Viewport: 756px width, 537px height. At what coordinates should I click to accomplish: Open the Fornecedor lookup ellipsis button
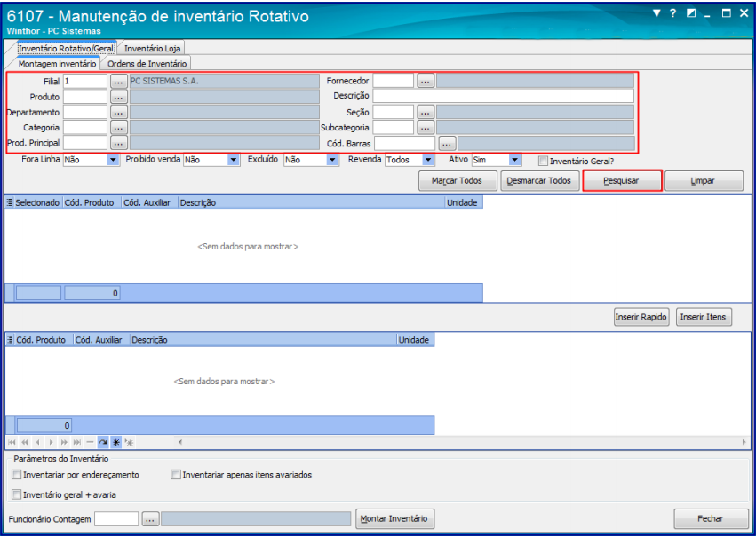[x=425, y=81]
